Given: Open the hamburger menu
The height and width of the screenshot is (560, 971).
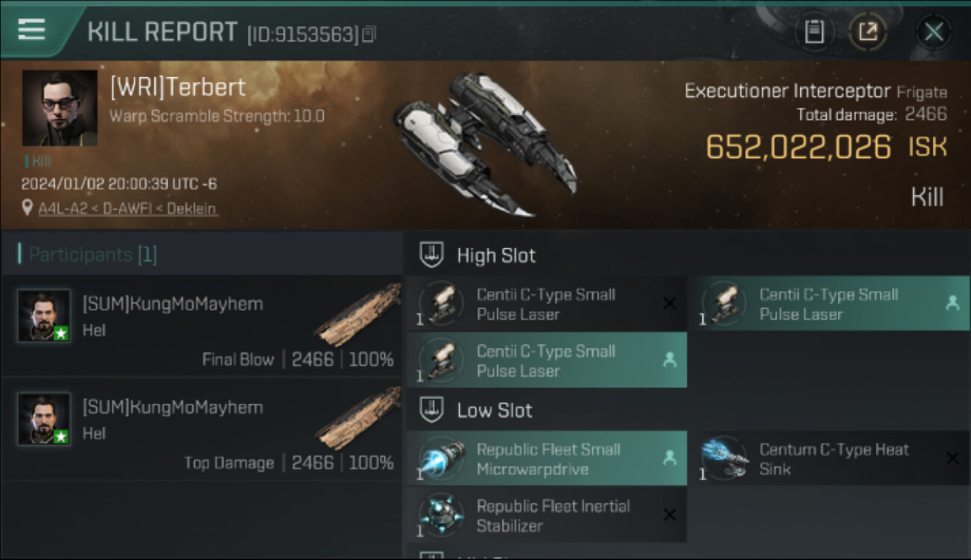Looking at the screenshot, I should pos(31,30).
